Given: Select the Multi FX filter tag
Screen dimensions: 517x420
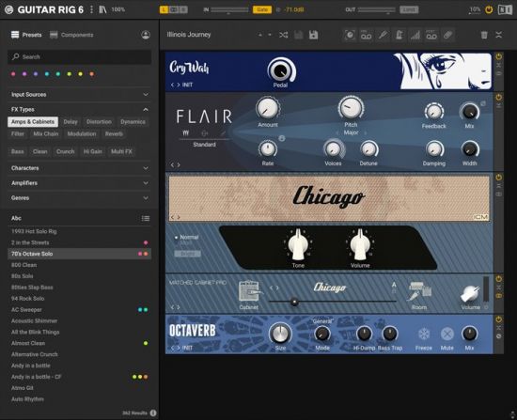Looking at the screenshot, I should [121, 151].
